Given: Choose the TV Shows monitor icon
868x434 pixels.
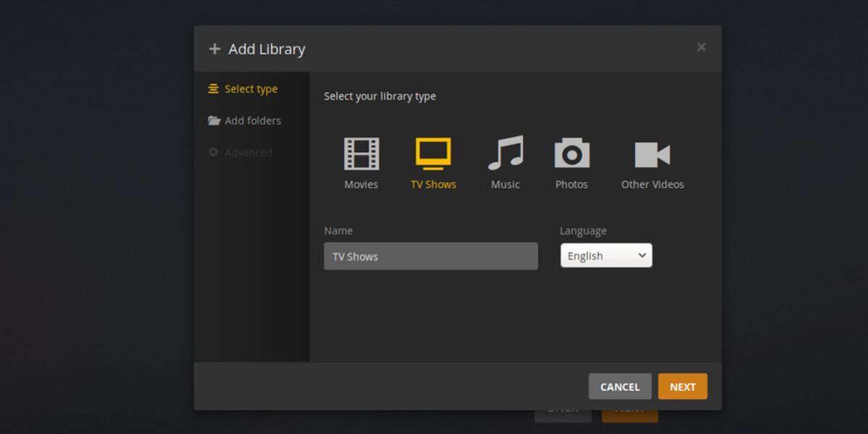Looking at the screenshot, I should point(433,153).
